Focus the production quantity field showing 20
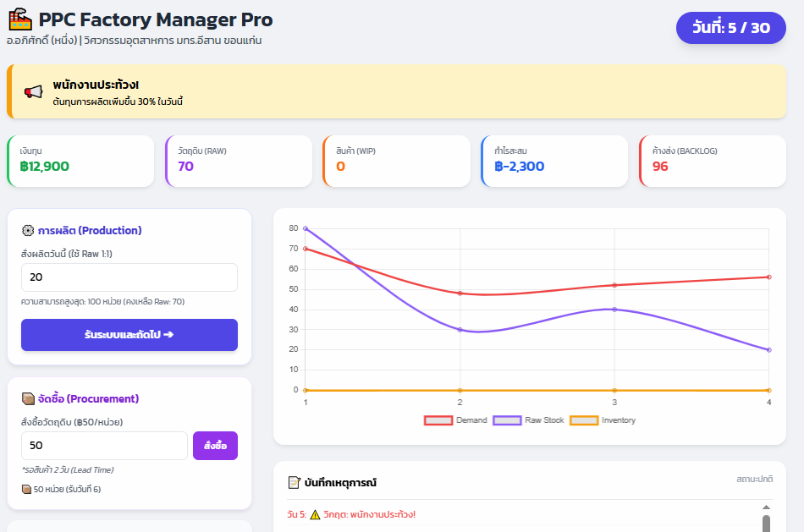 click(129, 277)
